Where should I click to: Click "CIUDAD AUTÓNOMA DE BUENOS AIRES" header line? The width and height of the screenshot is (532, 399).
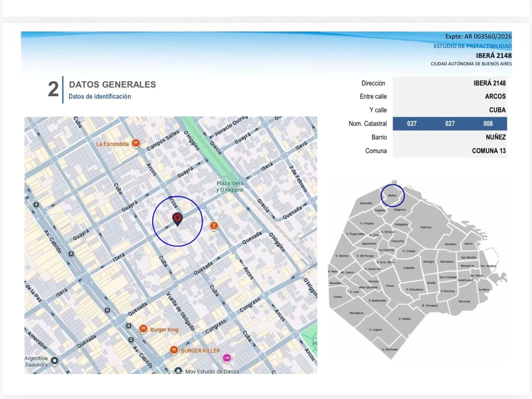(471, 64)
